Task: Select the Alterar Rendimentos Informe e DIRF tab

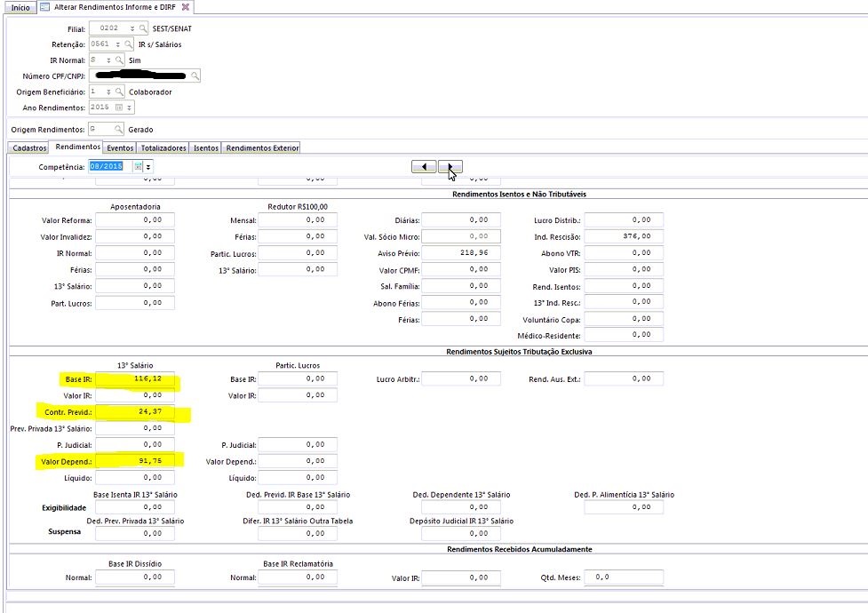Action: pos(115,7)
